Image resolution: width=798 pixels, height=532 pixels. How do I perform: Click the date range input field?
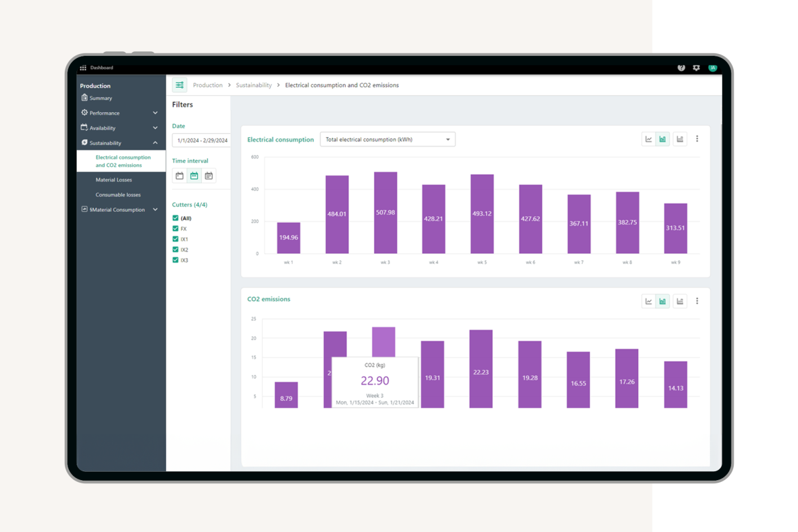(201, 140)
